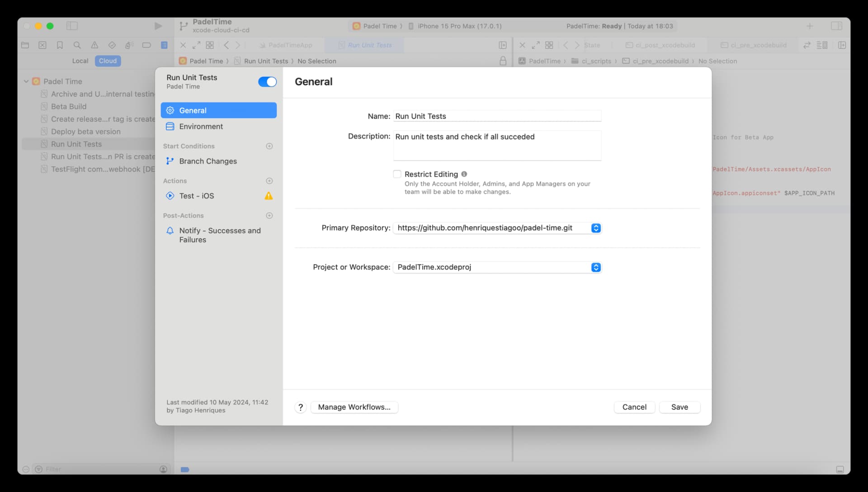This screenshot has height=492, width=868.
Task: Click the Save button
Action: click(x=679, y=407)
